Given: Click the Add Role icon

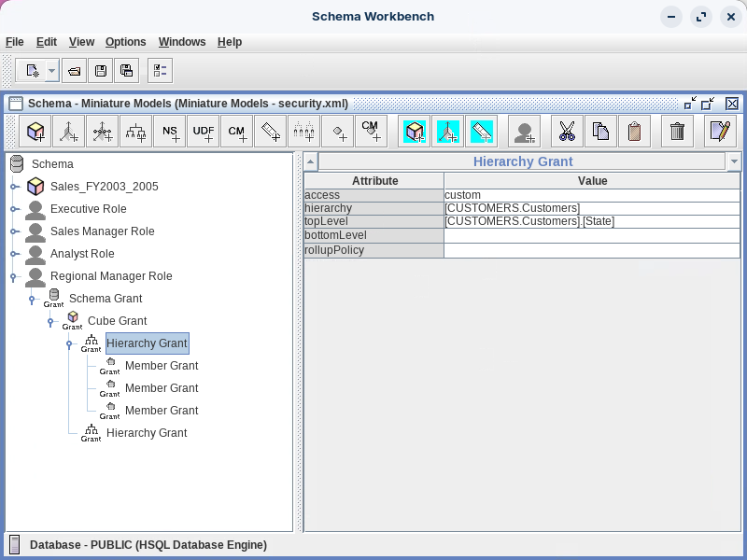Looking at the screenshot, I should coord(525,132).
